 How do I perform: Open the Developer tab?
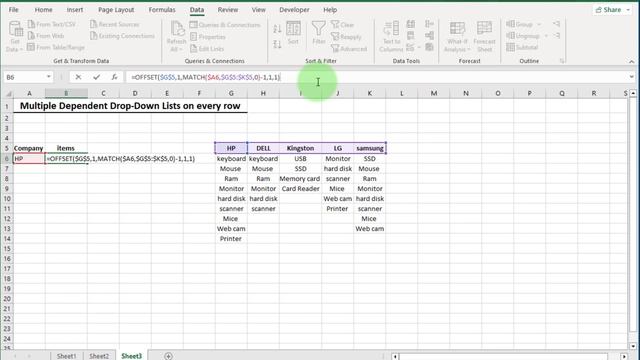pos(294,9)
